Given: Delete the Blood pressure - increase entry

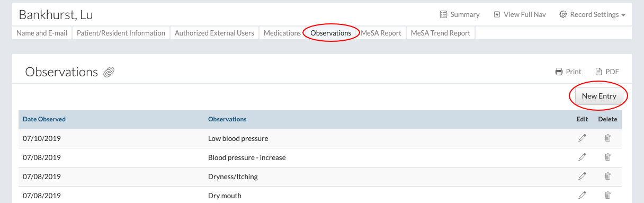Looking at the screenshot, I should coord(607,157).
